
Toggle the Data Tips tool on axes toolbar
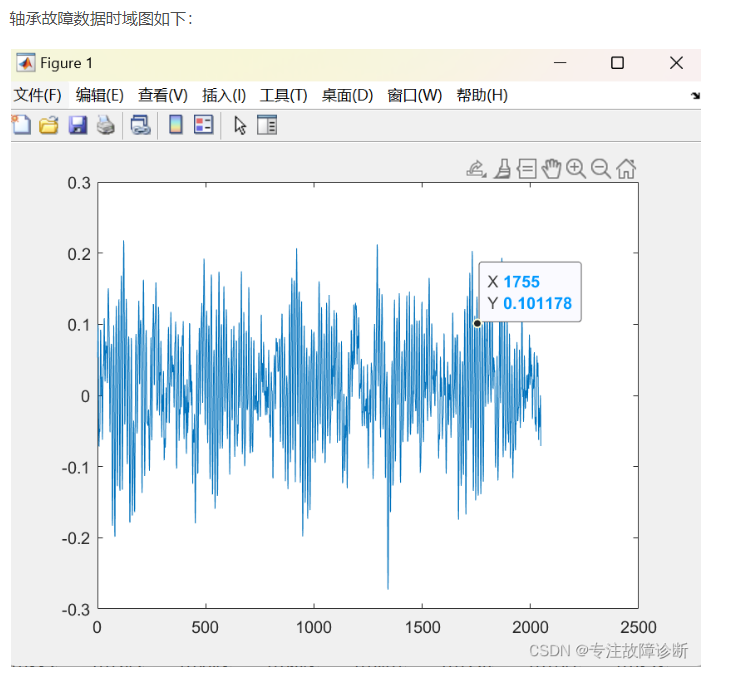coord(527,168)
